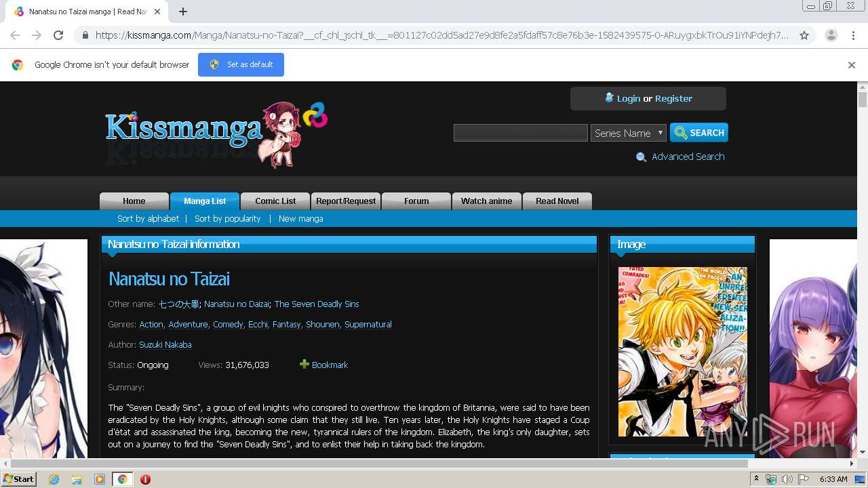Image resolution: width=868 pixels, height=488 pixels.
Task: Open the Forum tab
Action: 416,201
